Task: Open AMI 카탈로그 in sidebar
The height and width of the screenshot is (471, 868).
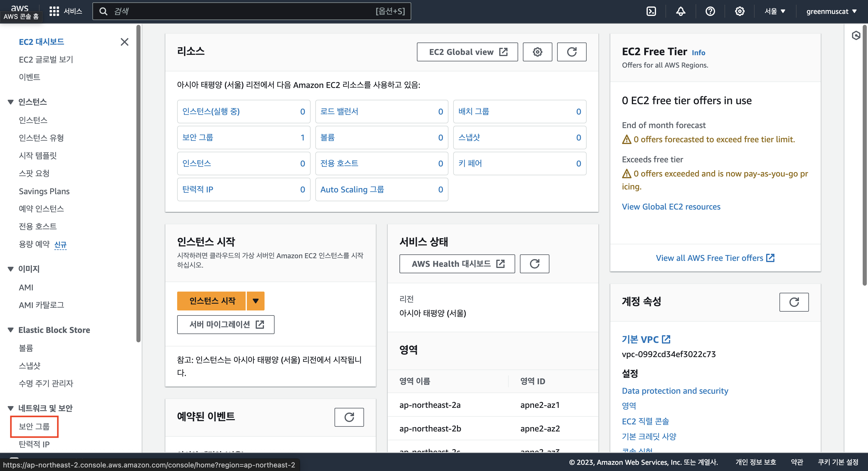Action: 41,305
